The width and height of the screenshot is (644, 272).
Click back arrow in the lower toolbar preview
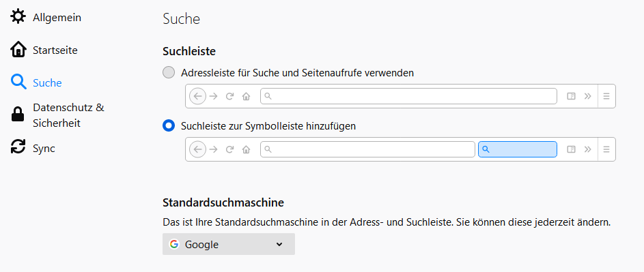pyautogui.click(x=197, y=149)
